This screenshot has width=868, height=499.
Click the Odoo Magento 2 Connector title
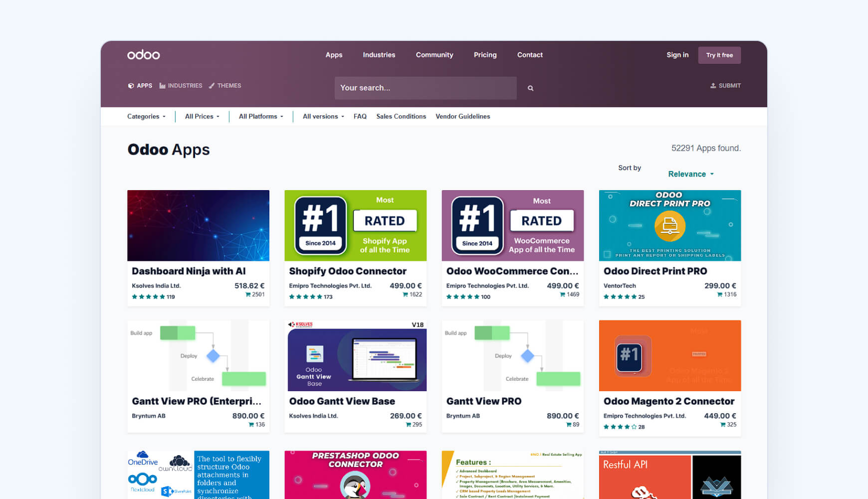point(669,402)
